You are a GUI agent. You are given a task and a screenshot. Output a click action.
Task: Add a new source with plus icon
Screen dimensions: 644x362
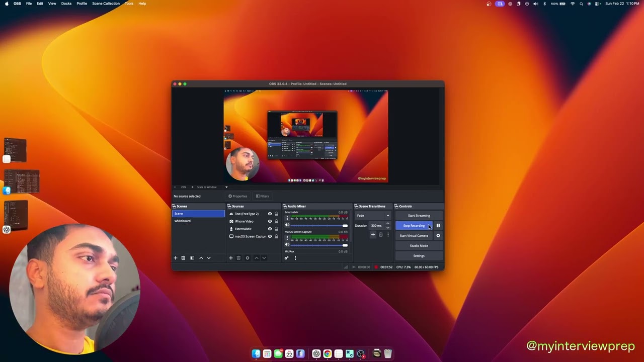[x=231, y=258]
